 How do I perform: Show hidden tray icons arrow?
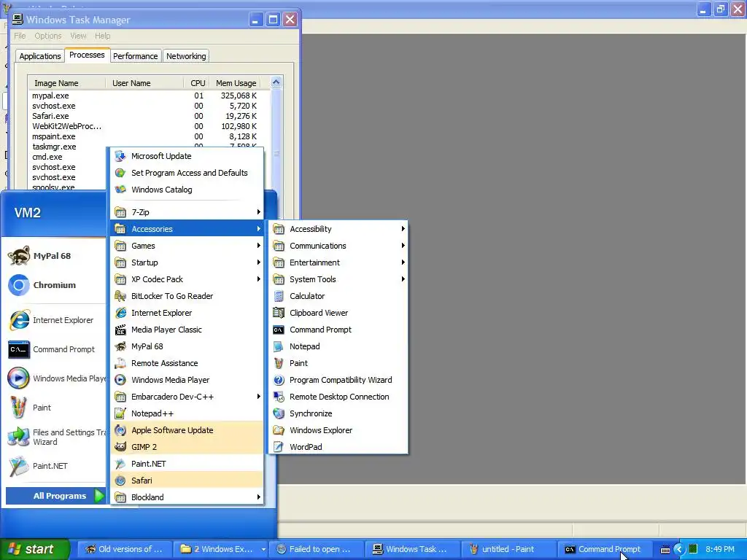pyautogui.click(x=679, y=550)
